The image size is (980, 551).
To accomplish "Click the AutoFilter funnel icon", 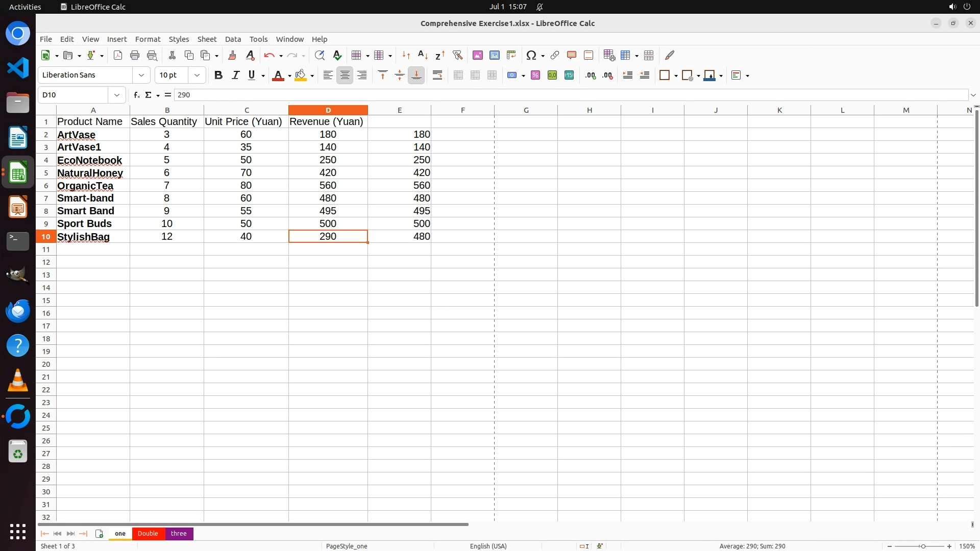I will point(457,55).
